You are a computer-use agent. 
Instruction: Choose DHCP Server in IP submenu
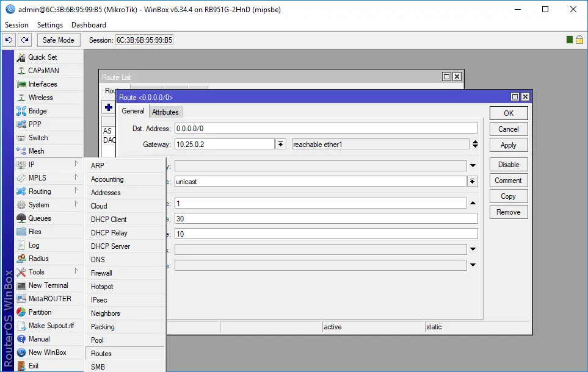coord(125,246)
